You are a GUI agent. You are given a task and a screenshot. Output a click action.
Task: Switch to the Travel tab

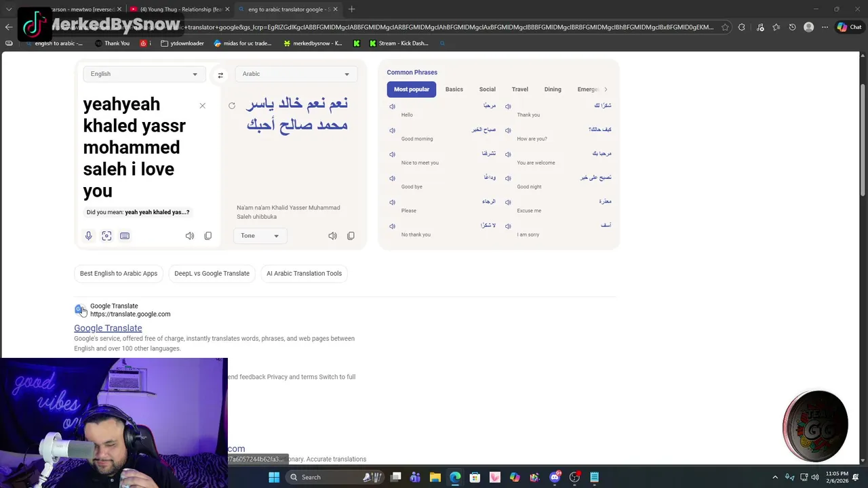tap(520, 89)
